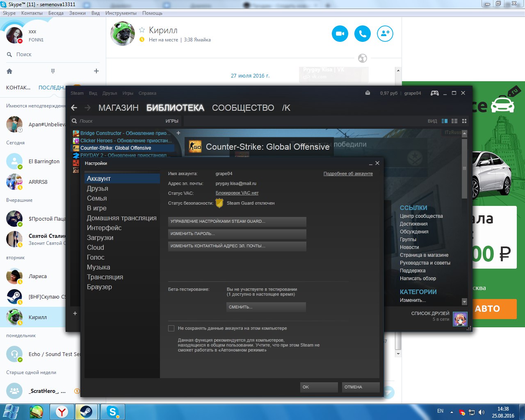Enable "Не сохранять данные аккаунта" checkbox
This screenshot has width=525, height=420.
click(171, 328)
